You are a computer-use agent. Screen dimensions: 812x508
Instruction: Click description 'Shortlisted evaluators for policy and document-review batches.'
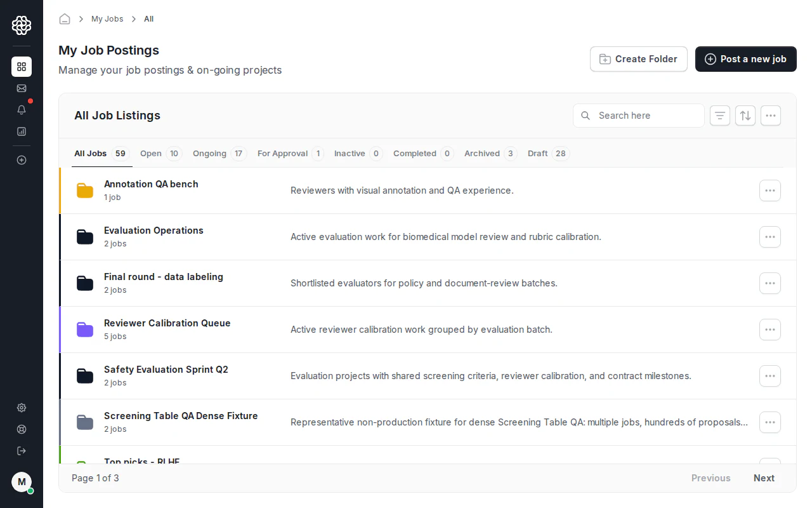pyautogui.click(x=424, y=283)
